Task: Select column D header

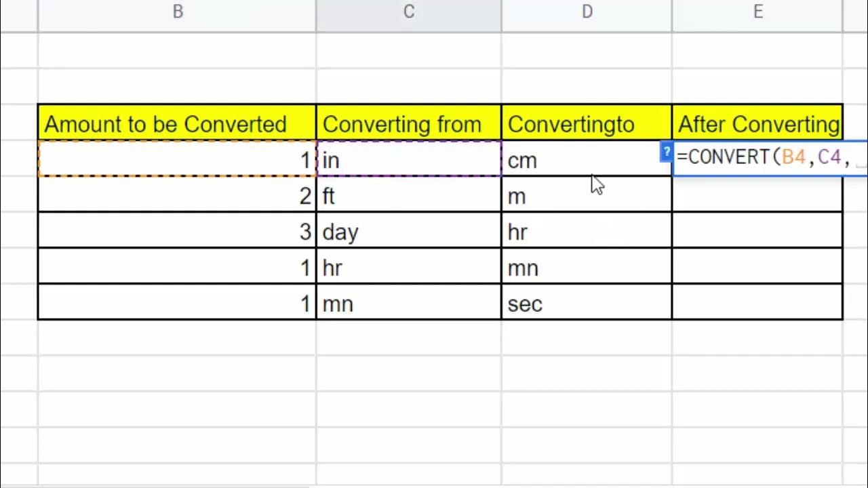Action: pos(587,12)
